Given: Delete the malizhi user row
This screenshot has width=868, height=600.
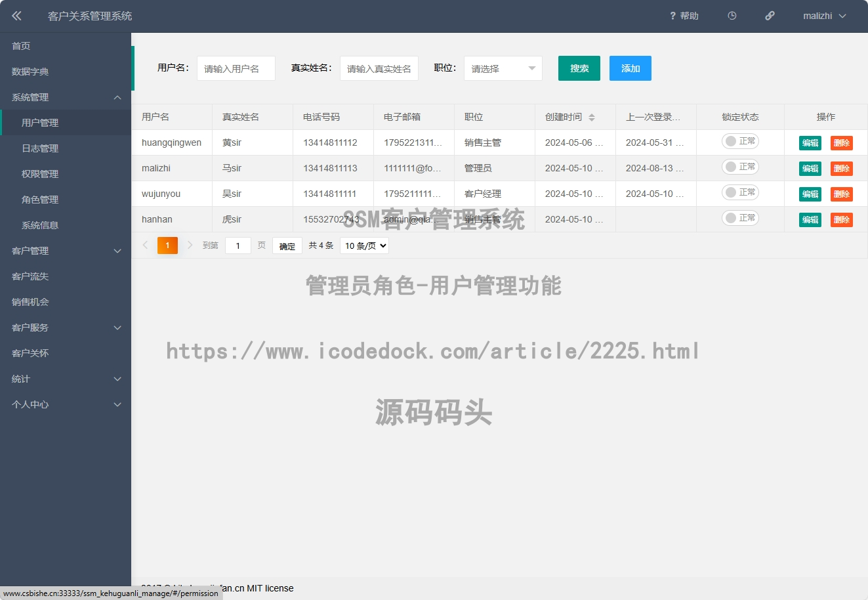Looking at the screenshot, I should coord(842,169).
